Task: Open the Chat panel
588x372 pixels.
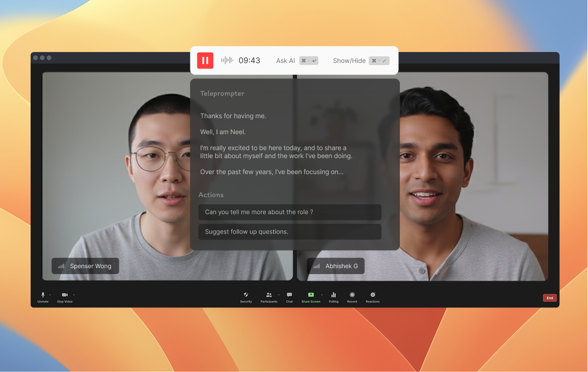Action: point(289,298)
